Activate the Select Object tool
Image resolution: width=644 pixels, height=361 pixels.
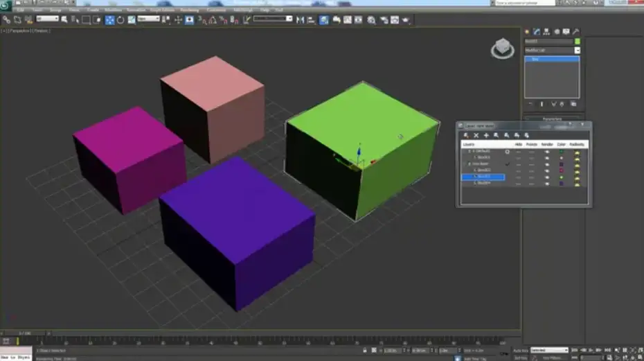(64, 19)
